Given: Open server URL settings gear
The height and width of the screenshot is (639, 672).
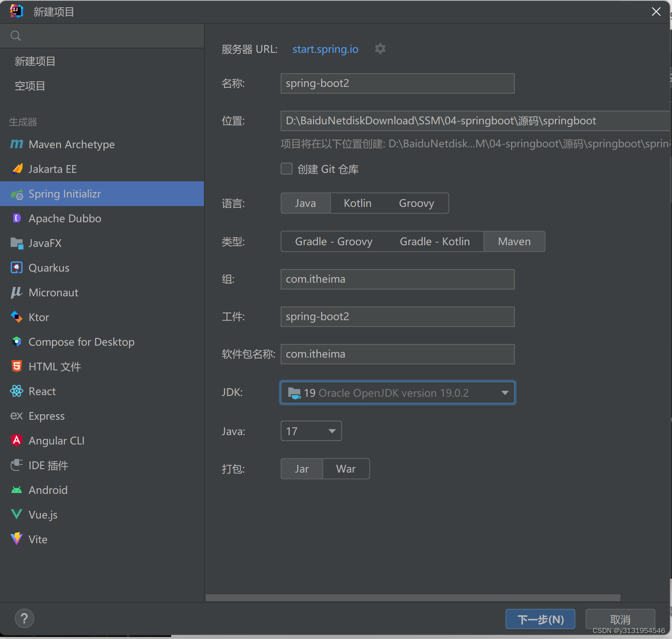Looking at the screenshot, I should tap(380, 49).
